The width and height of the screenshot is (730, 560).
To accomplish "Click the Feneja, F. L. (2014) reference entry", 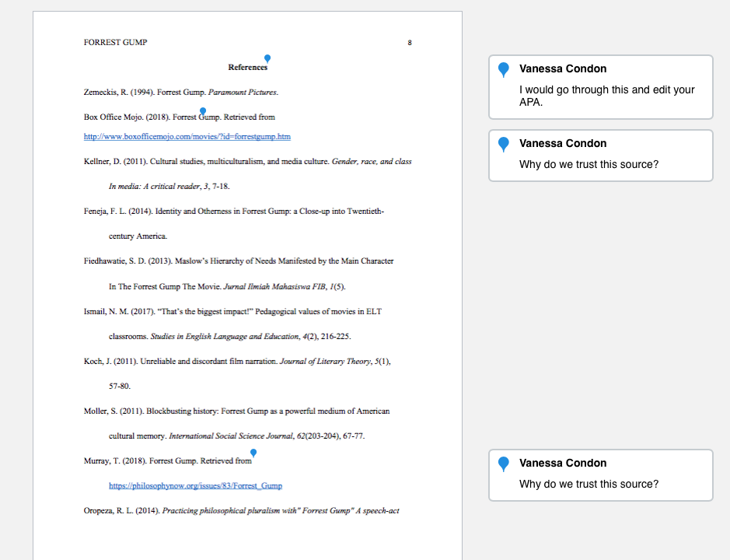I will click(x=234, y=224).
